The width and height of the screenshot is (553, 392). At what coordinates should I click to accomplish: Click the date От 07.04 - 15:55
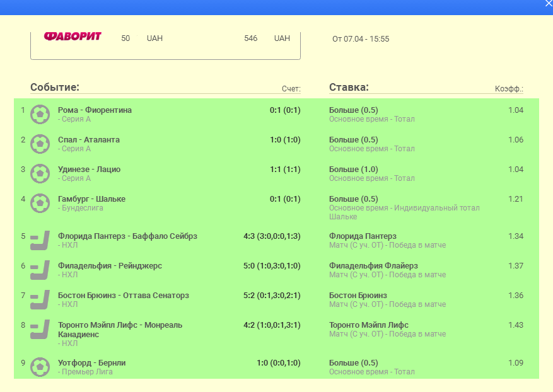pyautogui.click(x=361, y=39)
